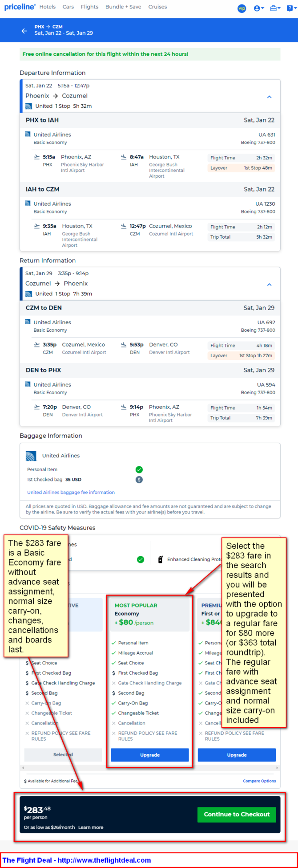
Task: Click the 'Trip Total 7h 39m' row
Action: click(x=241, y=418)
